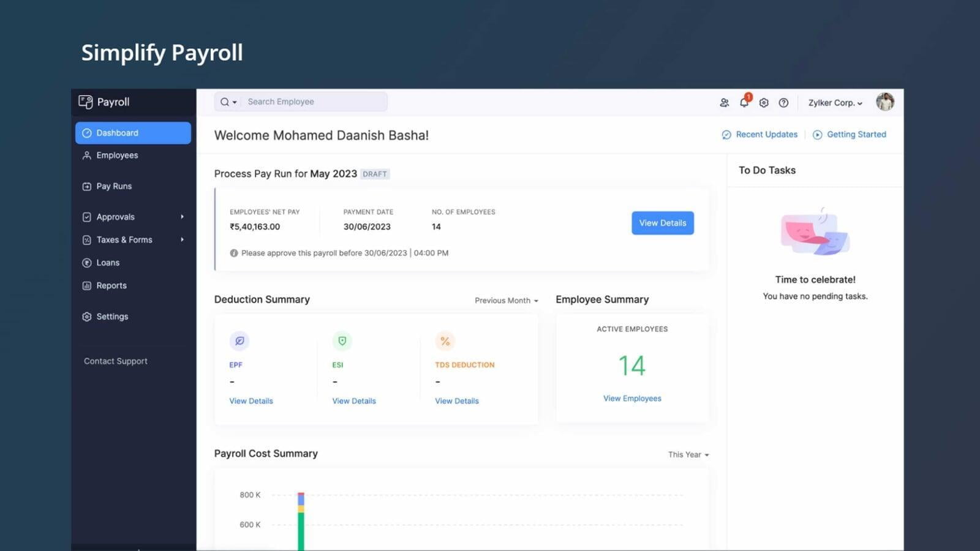Click the View Employees link
980x551 pixels.
(x=632, y=399)
